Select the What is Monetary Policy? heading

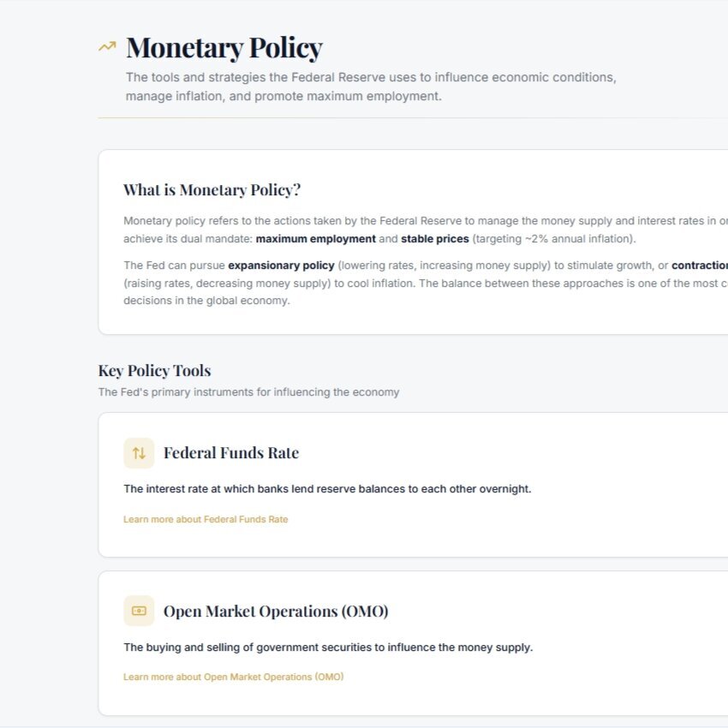(212, 190)
